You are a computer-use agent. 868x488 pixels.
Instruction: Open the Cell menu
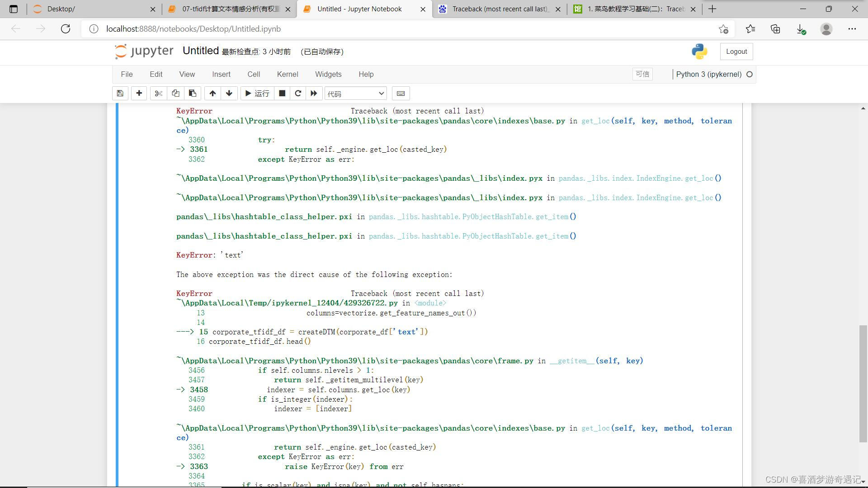pyautogui.click(x=253, y=74)
